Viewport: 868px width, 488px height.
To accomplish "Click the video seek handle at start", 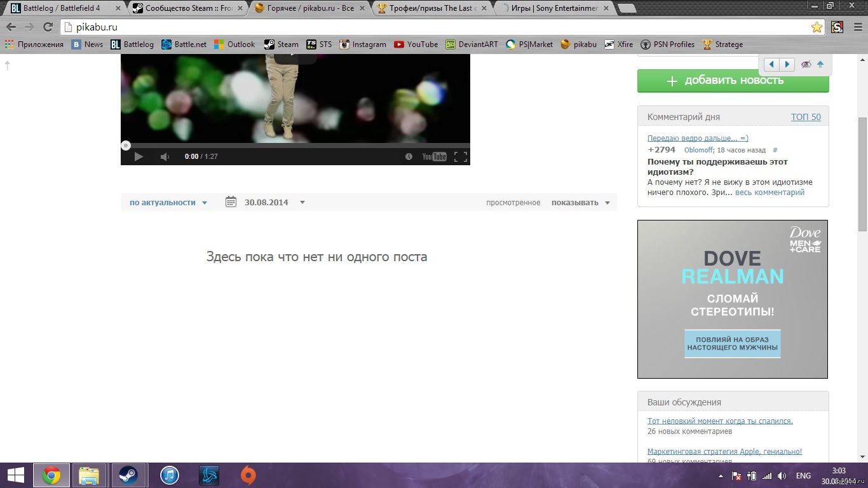I will (x=126, y=146).
